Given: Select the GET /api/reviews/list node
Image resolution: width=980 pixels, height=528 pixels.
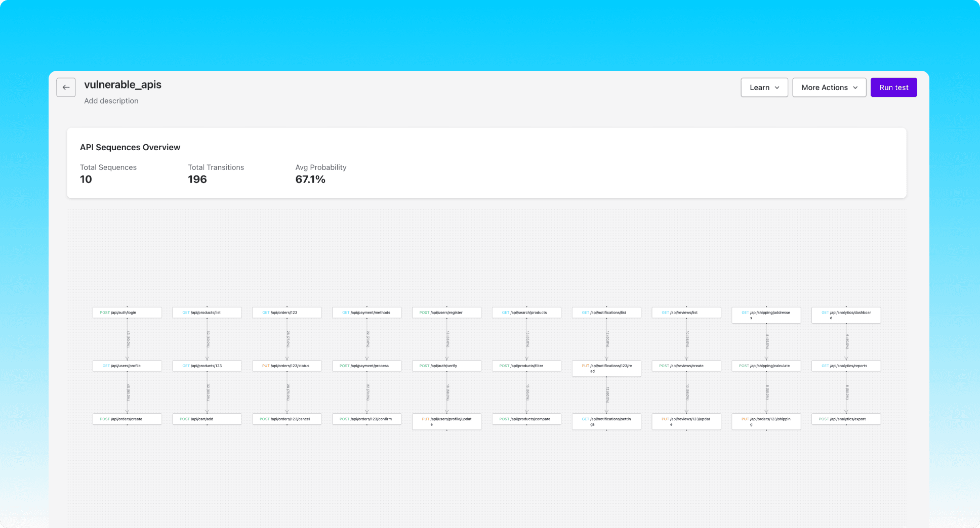Looking at the screenshot, I should [x=686, y=313].
